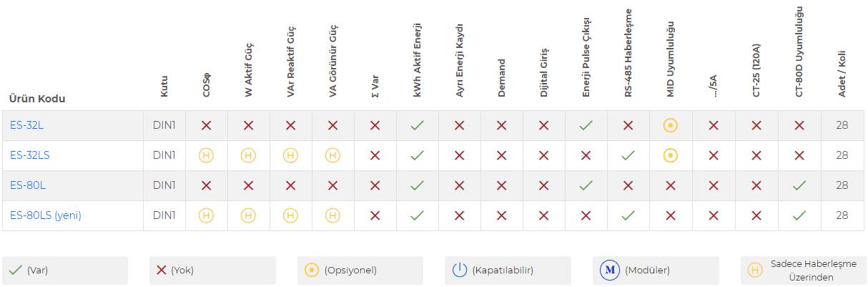Image resolution: width=868 pixels, height=287 pixels.
Task: Click the RS-485 Haberleşme checkmark for ES-32LS
Action: coord(628,155)
